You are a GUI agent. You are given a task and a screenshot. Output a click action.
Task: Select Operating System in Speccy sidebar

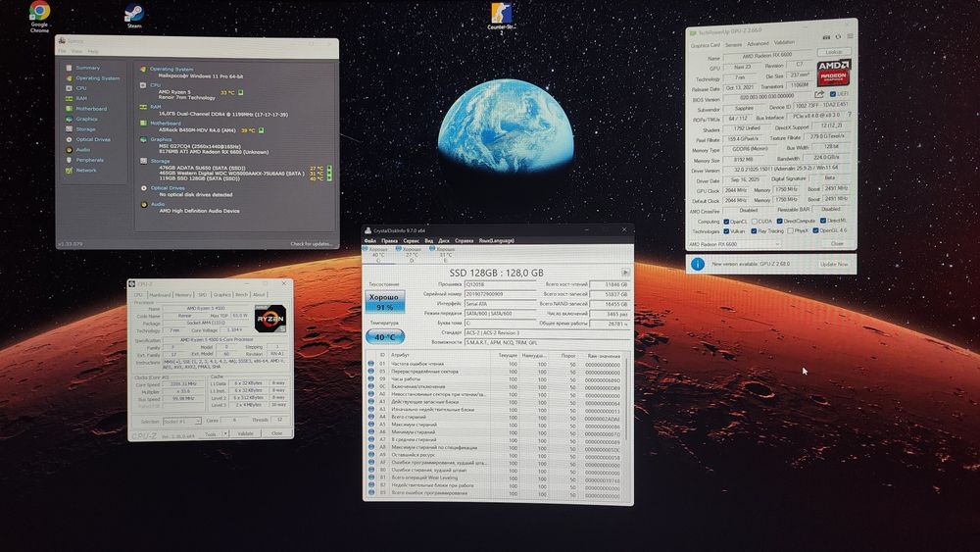click(x=97, y=78)
